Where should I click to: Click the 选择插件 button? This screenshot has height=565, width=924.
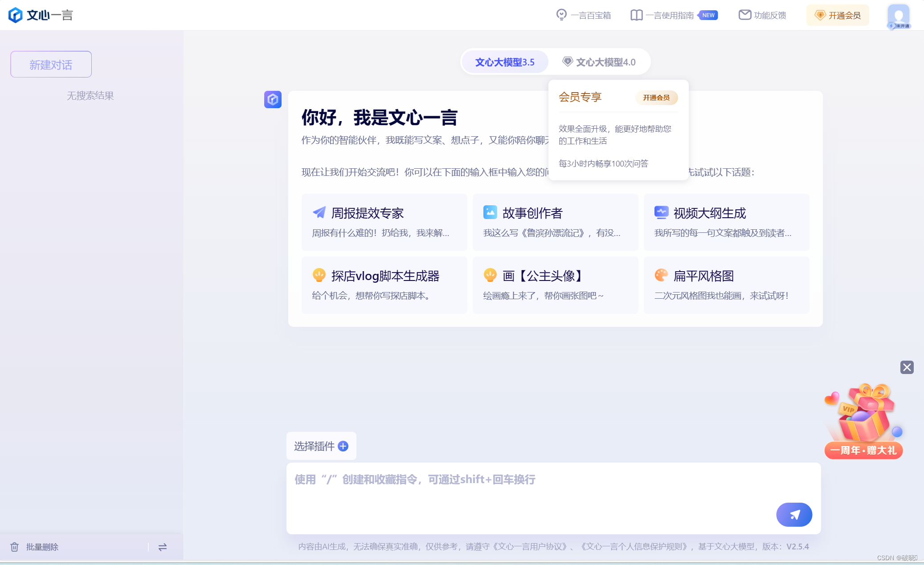coord(321,446)
